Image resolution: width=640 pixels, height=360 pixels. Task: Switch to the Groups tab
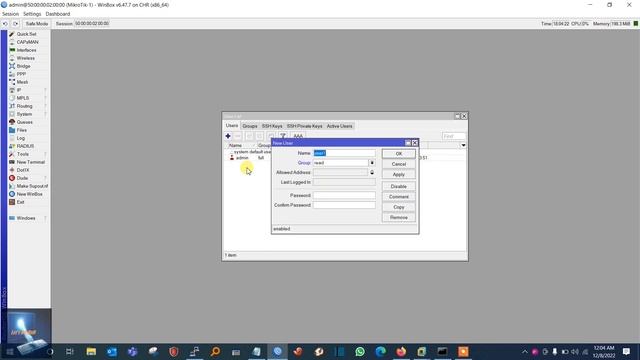point(250,126)
